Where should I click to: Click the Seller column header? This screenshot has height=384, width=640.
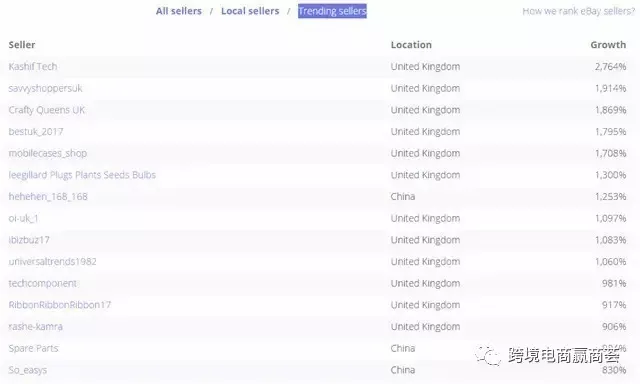click(x=22, y=44)
